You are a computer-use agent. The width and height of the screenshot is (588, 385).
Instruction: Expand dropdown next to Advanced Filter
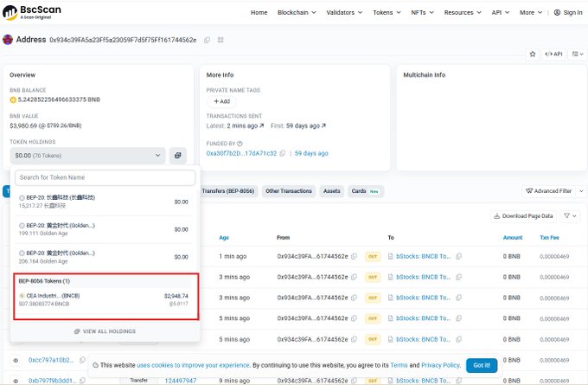[581, 191]
